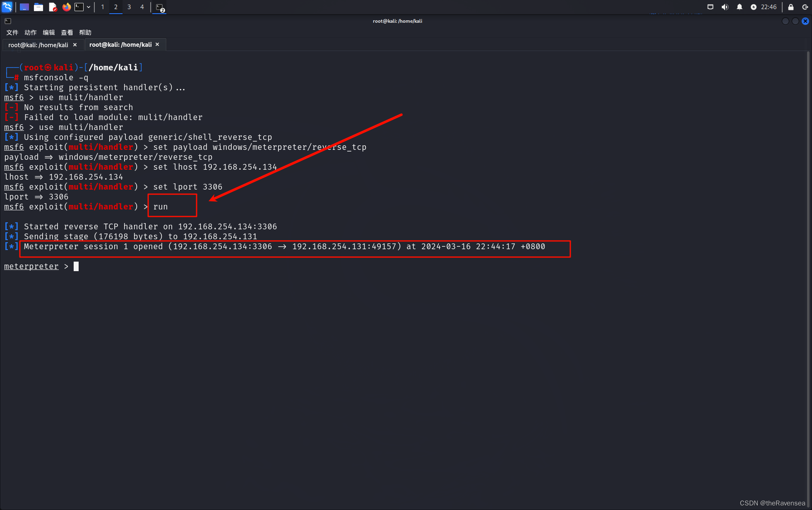Maximize the terminal window
Viewport: 812px width, 510px height.
(x=795, y=21)
